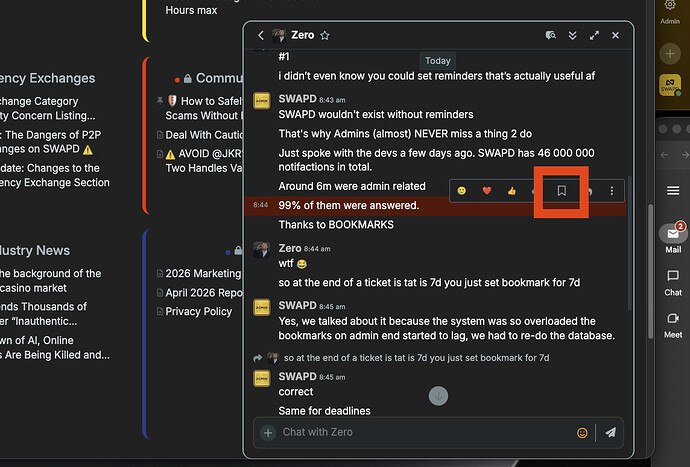Star Zero's chat as favorite
Viewport: 690px width, 467px height.
[x=325, y=35]
